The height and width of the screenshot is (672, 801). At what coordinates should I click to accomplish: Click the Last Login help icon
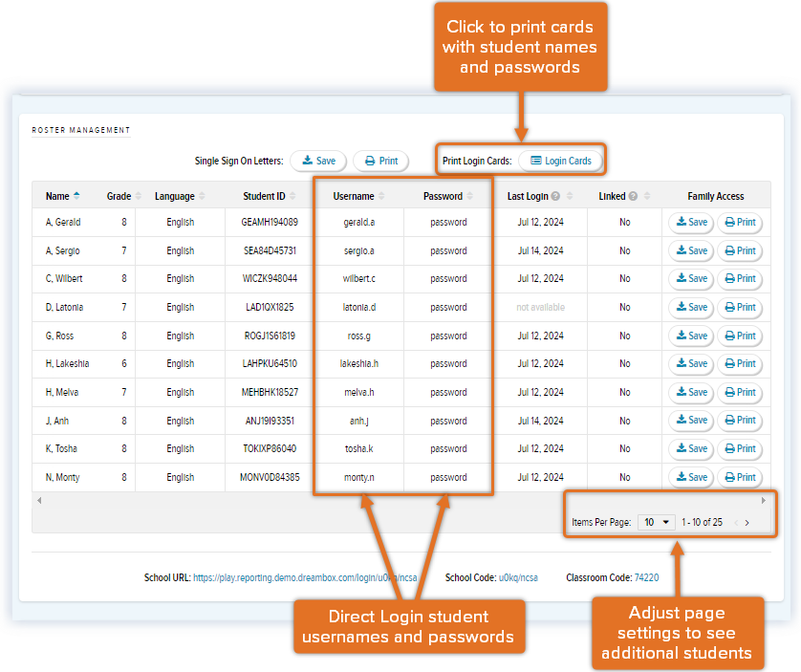tap(555, 196)
